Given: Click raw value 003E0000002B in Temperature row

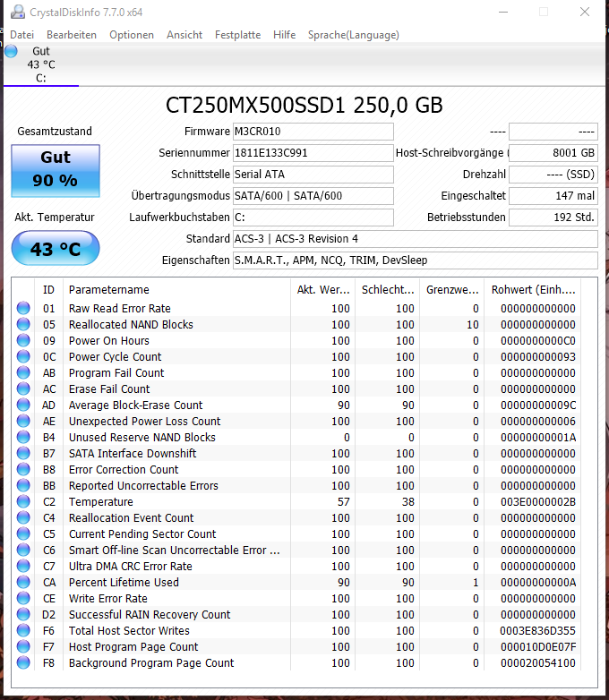Looking at the screenshot, I should click(538, 502).
